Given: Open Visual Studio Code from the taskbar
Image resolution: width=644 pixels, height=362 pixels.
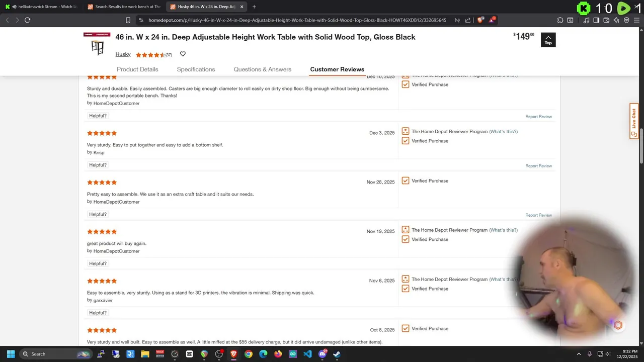Looking at the screenshot, I should (x=307, y=354).
